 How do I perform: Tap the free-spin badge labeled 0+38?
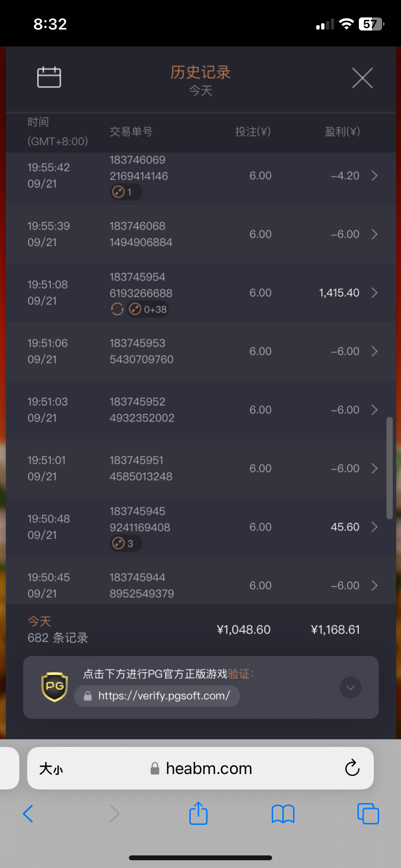(x=148, y=309)
